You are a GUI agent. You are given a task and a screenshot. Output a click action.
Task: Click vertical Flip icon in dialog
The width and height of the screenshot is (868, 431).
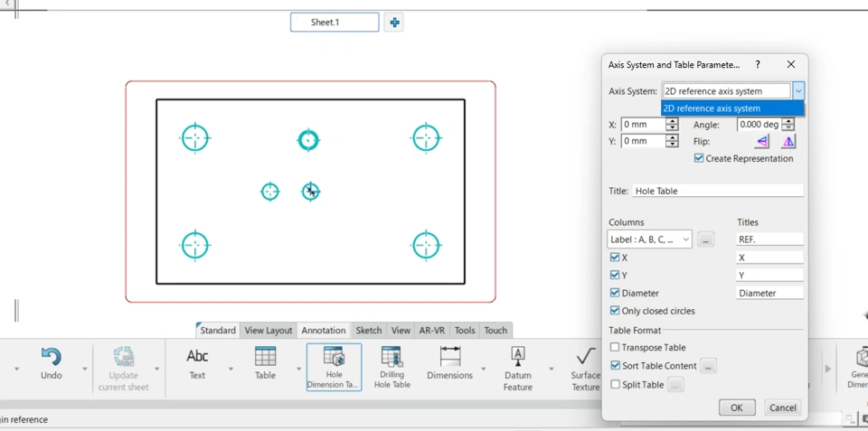788,142
